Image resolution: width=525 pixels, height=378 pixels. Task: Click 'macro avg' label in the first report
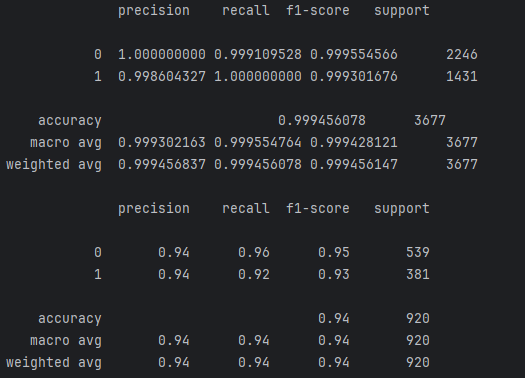click(x=66, y=143)
